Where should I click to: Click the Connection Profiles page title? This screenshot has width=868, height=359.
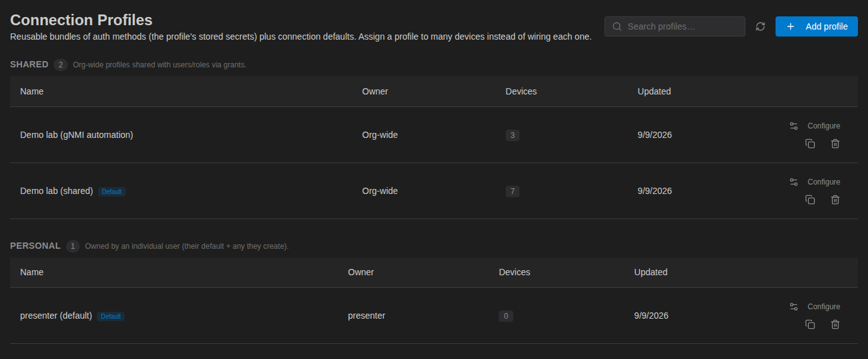click(x=81, y=20)
